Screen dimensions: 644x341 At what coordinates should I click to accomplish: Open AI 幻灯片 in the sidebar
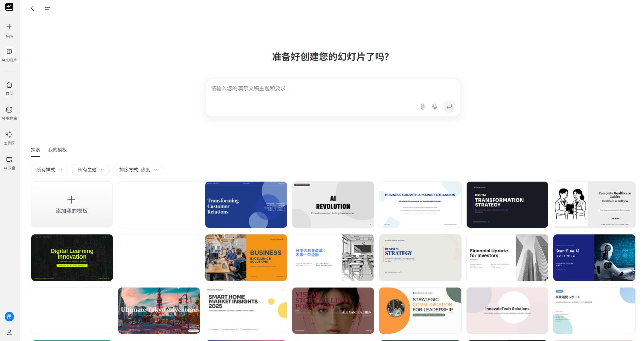9,52
